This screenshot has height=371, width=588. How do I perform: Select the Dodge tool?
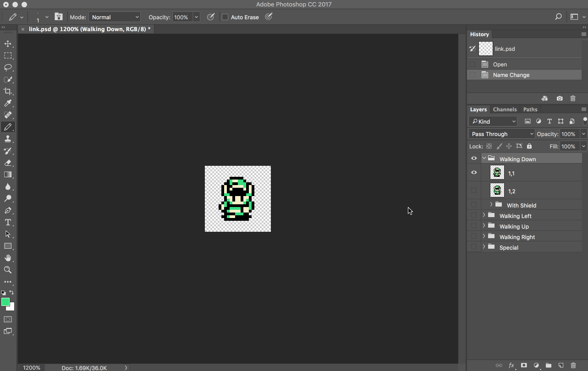tap(8, 199)
